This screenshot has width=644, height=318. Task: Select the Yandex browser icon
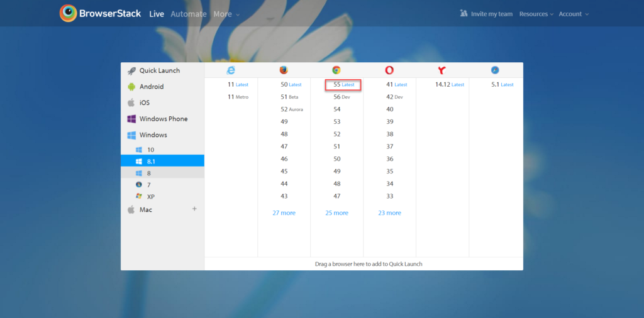click(442, 70)
